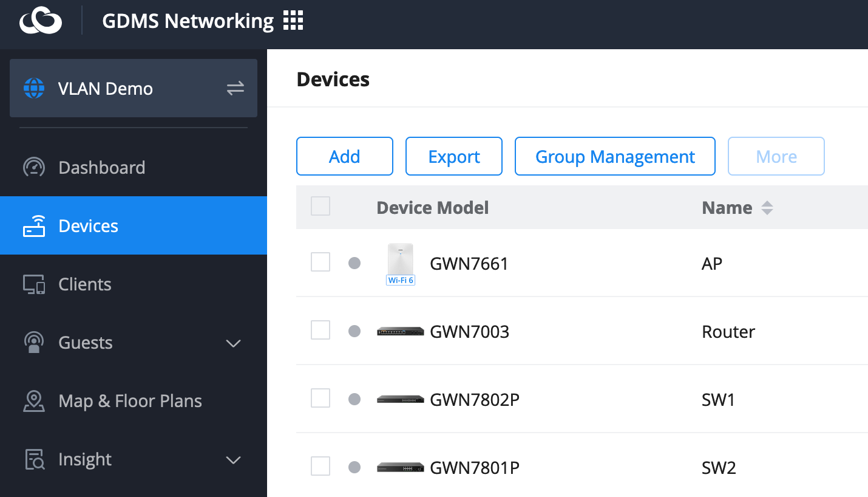Click GDMS Networking title

point(188,21)
